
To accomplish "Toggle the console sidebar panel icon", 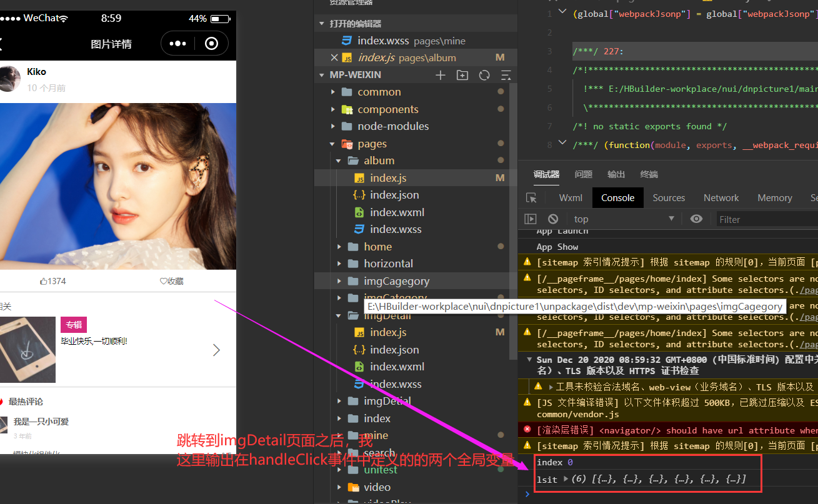I will coord(531,219).
